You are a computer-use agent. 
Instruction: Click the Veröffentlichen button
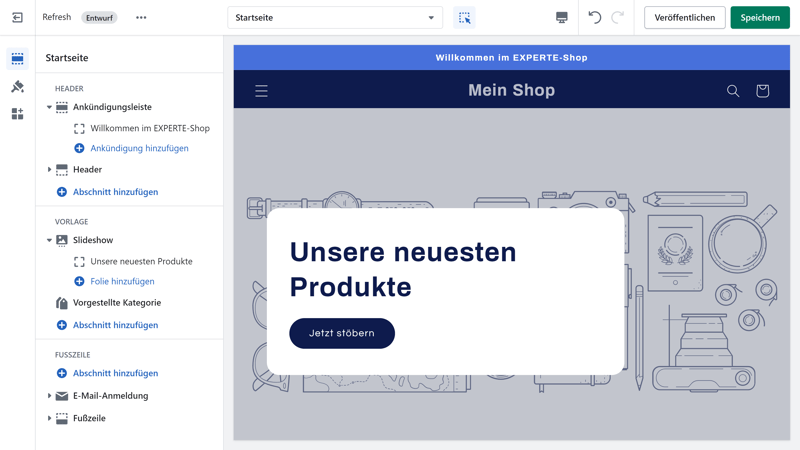pos(684,18)
